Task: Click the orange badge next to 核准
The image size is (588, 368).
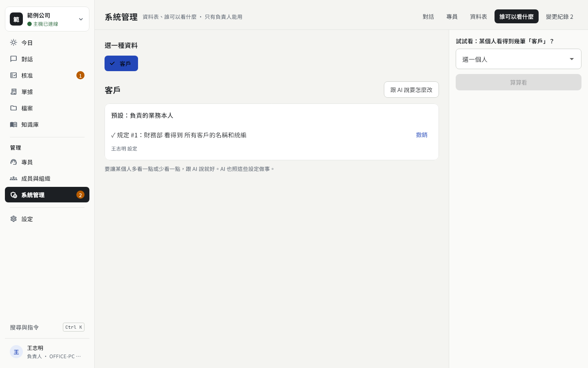Action: (80, 75)
